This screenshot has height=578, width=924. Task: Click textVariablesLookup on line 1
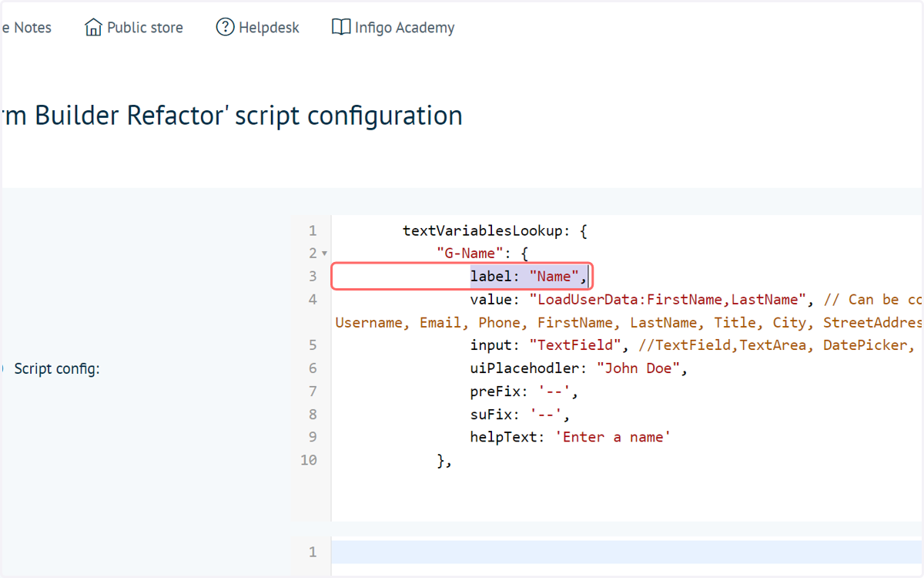(x=483, y=230)
